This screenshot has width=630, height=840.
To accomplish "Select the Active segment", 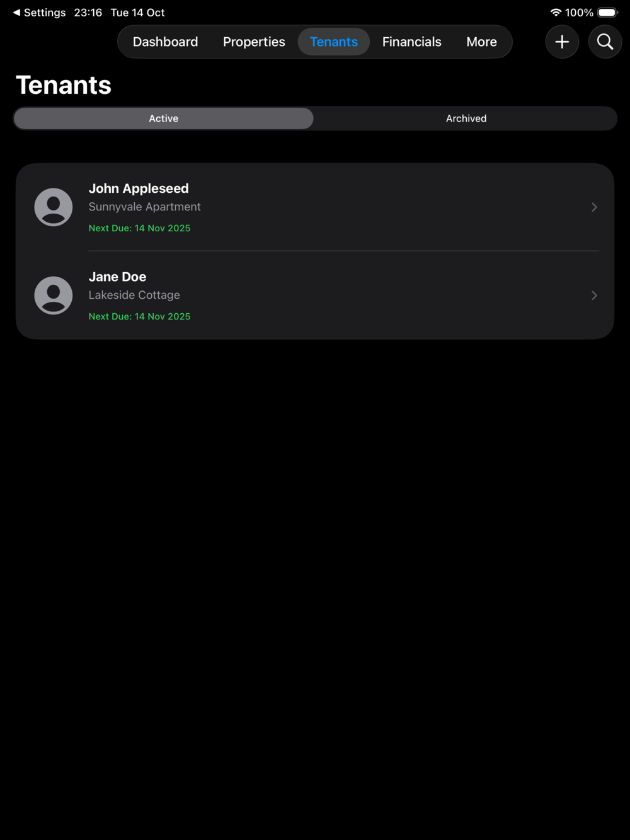I will point(164,118).
